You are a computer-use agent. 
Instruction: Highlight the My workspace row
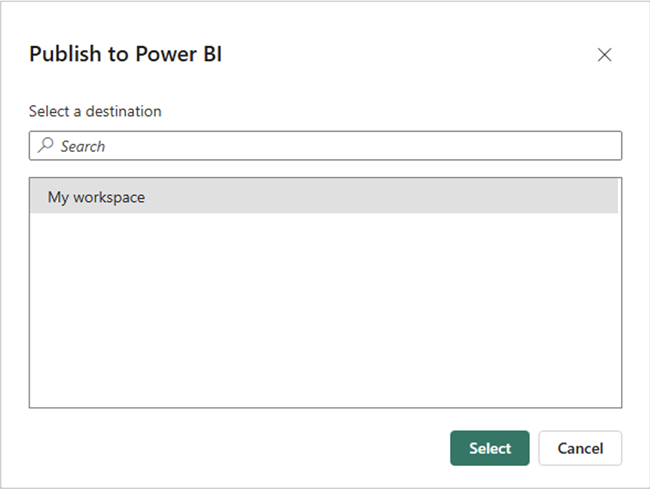(x=324, y=197)
